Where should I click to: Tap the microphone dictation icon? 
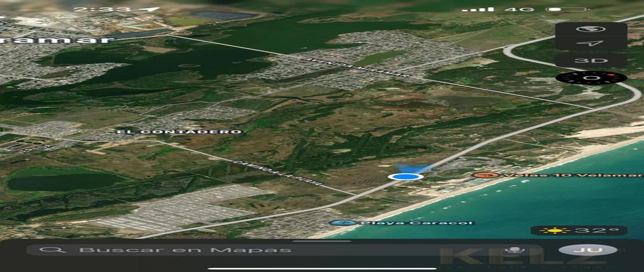(516, 250)
